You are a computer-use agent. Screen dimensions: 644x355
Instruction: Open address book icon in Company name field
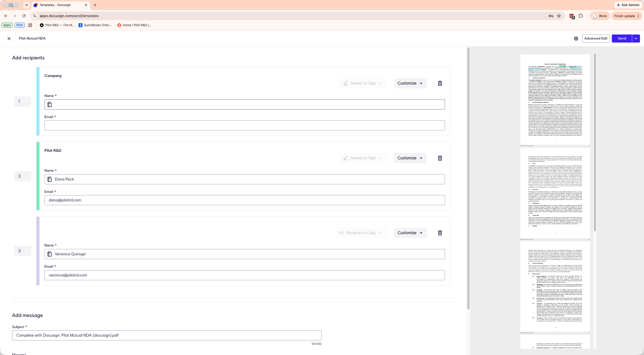tap(50, 104)
